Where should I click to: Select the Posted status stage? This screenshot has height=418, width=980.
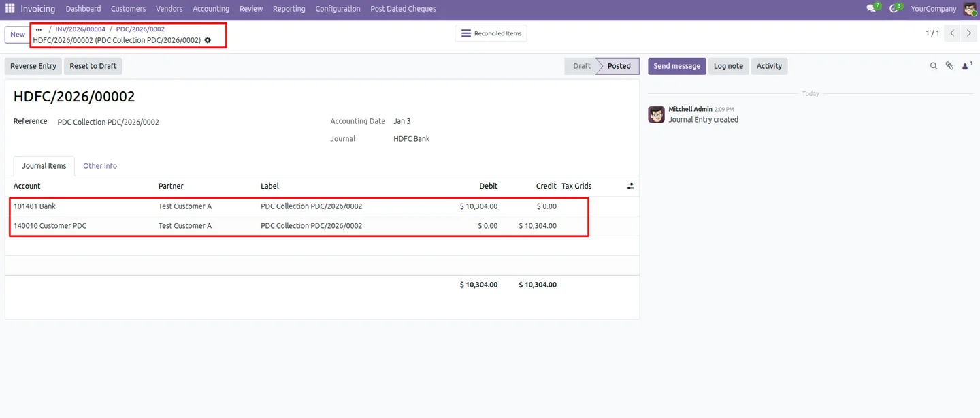tap(619, 66)
